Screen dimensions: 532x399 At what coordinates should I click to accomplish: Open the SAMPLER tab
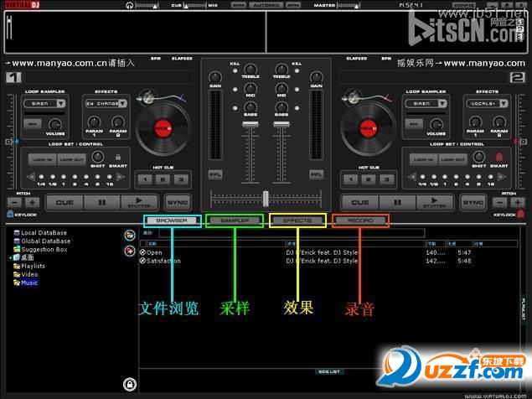coord(235,220)
